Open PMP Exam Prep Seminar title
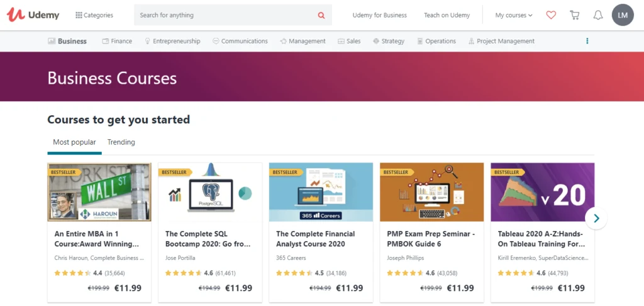 click(x=431, y=239)
